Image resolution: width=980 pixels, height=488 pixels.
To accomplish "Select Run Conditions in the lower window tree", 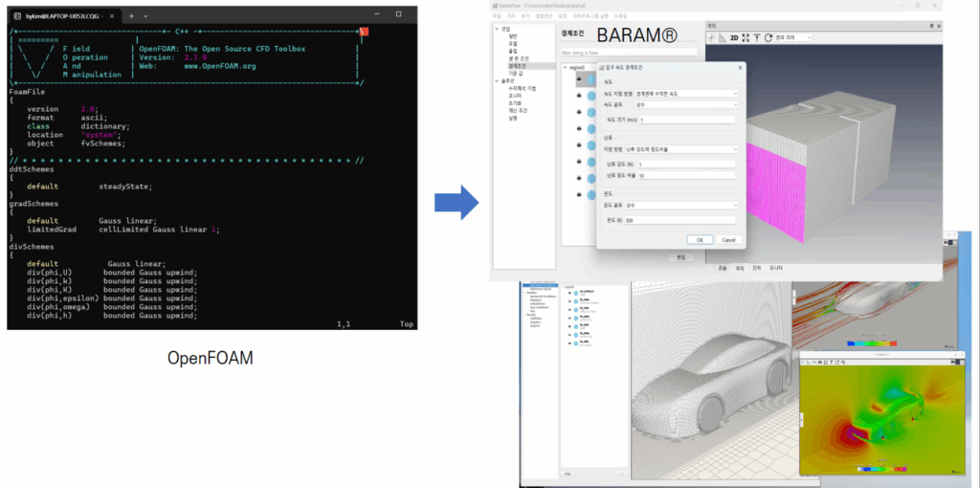I will point(542,306).
